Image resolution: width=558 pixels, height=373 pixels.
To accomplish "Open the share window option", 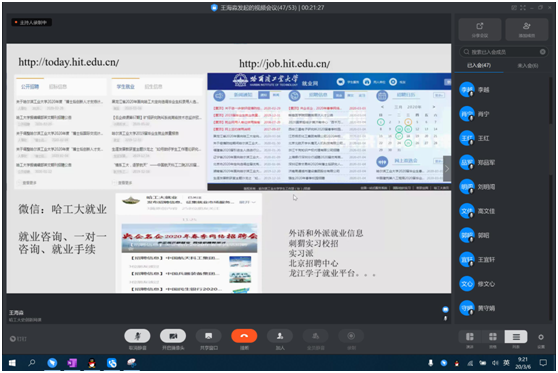I will pyautogui.click(x=209, y=336).
